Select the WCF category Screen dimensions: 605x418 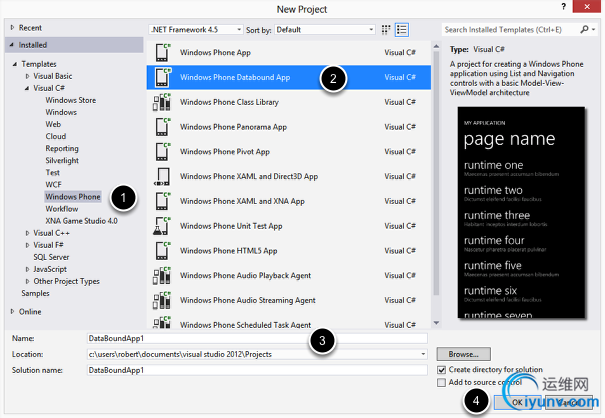(53, 184)
